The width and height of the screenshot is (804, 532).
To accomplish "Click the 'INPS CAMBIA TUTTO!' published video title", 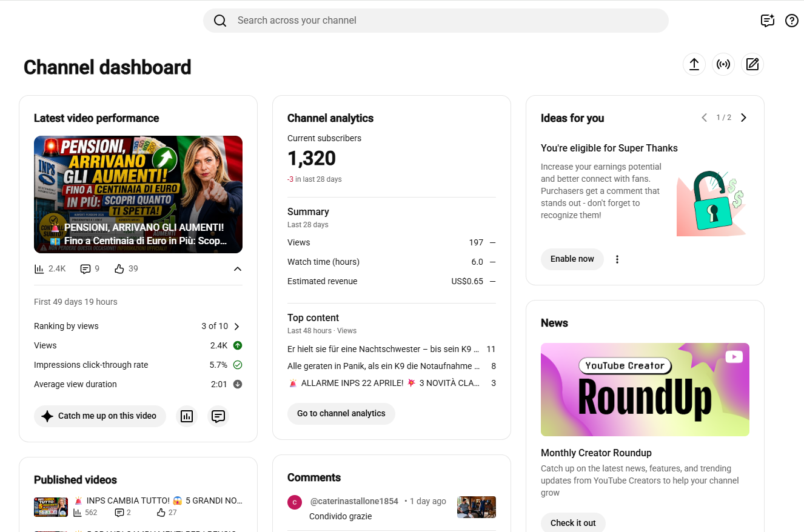I will [x=158, y=500].
